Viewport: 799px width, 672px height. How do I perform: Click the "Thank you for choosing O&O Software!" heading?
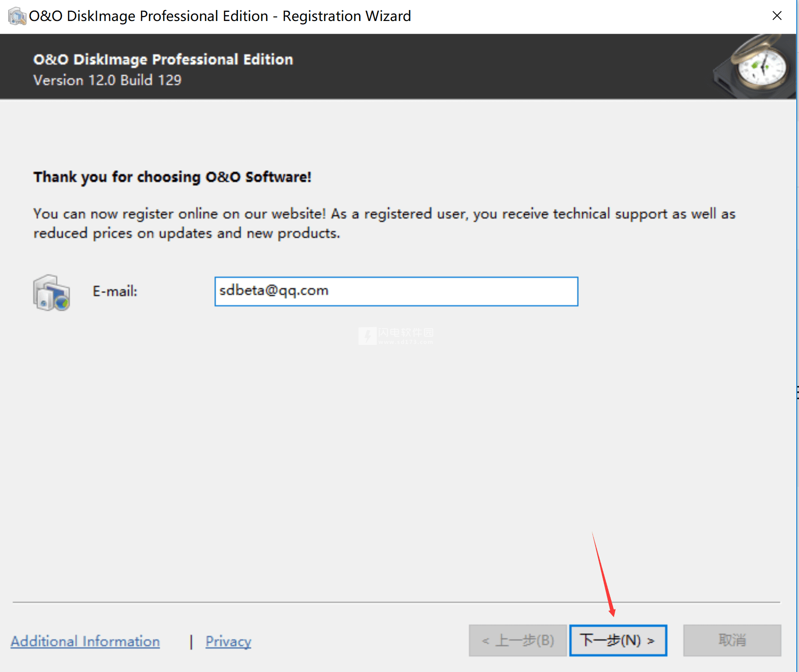tap(172, 177)
